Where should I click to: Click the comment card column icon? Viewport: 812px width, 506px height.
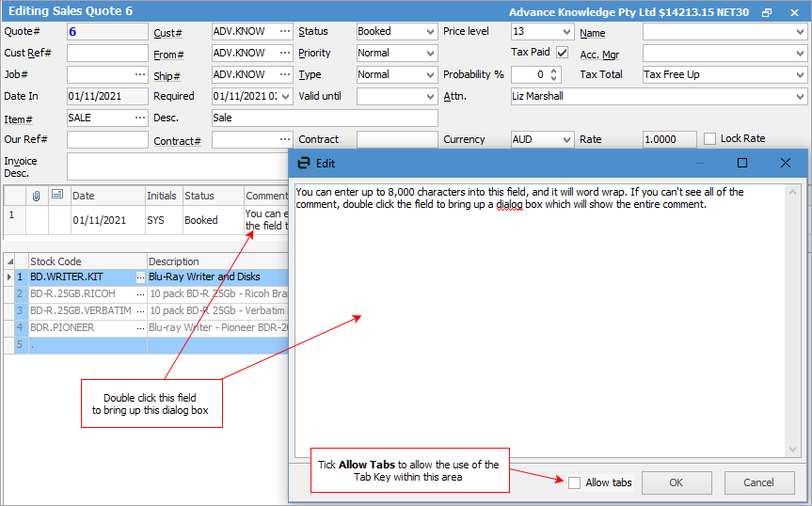[x=57, y=196]
